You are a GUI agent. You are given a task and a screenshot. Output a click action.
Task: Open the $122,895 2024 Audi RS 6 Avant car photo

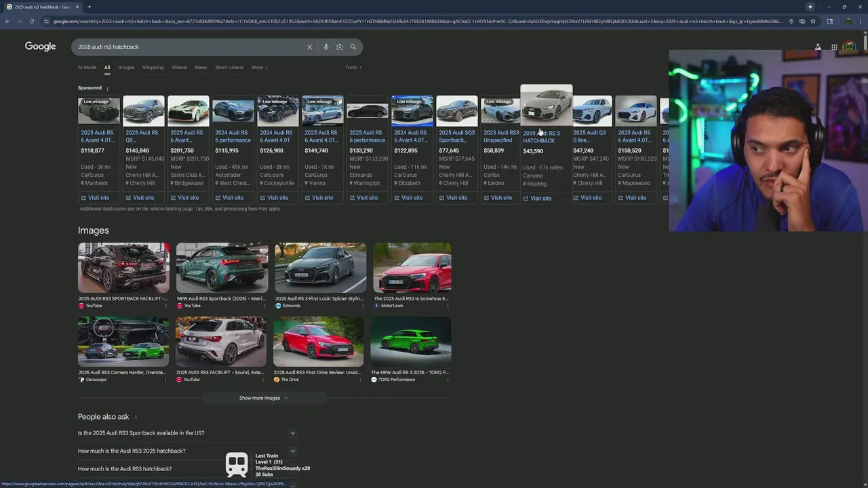click(x=412, y=110)
